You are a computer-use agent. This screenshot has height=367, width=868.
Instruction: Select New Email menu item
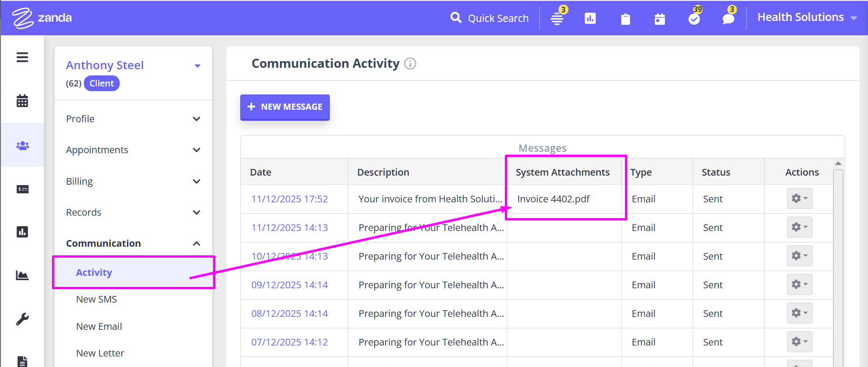[x=99, y=326]
